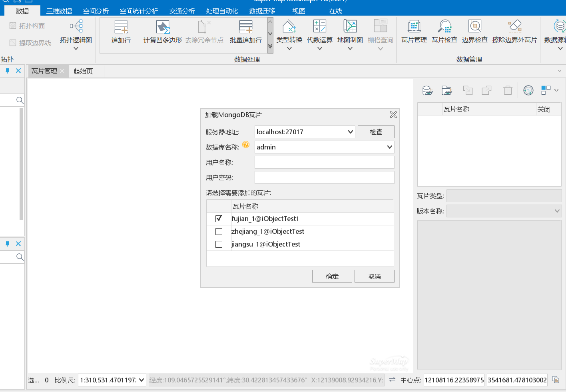Screen dimensions: 566x392
Task: Click the 瓦片检查 tile check icon
Action: [444, 27]
